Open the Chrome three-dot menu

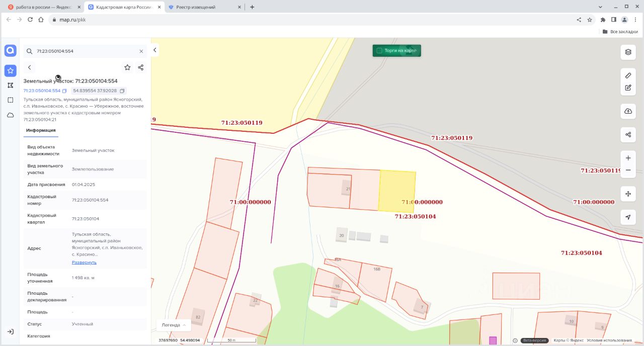(x=635, y=20)
